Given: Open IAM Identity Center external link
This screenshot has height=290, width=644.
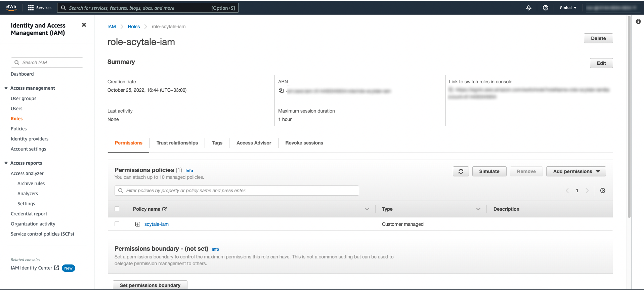Looking at the screenshot, I should click(35, 268).
